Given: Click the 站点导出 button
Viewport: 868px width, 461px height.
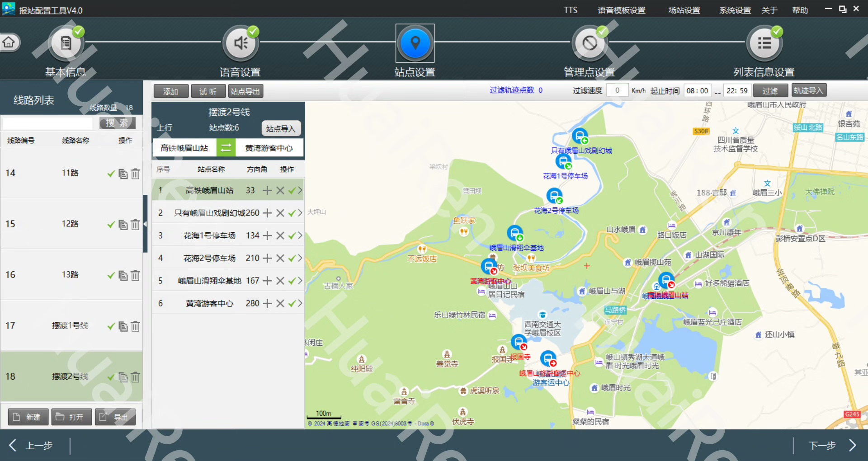Looking at the screenshot, I should (x=245, y=91).
